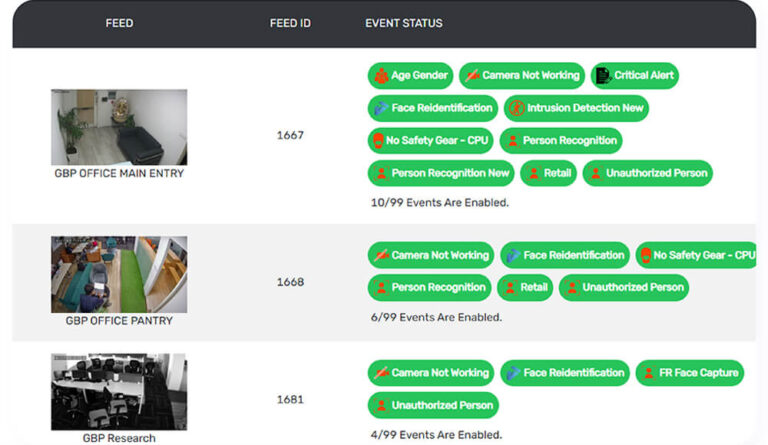768x445 pixels.
Task: Click Camera Not Working icon for feed 1667
Action: (471, 76)
